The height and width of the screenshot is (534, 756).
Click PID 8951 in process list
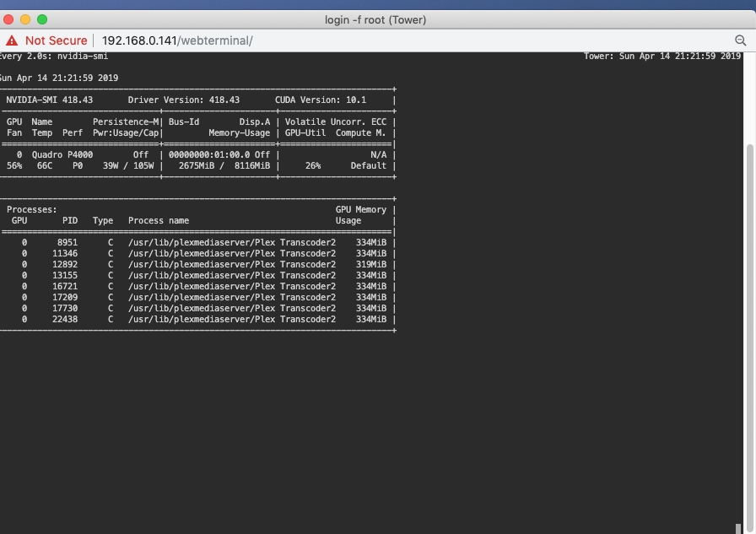tap(67, 242)
